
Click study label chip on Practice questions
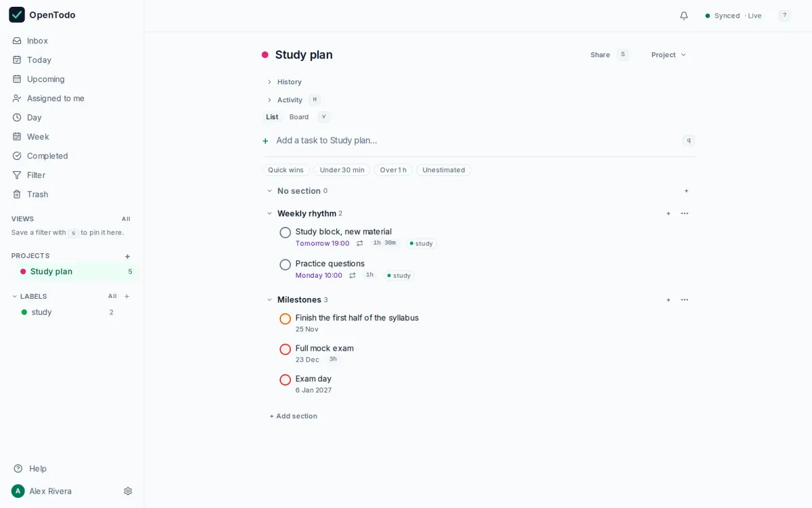(399, 276)
